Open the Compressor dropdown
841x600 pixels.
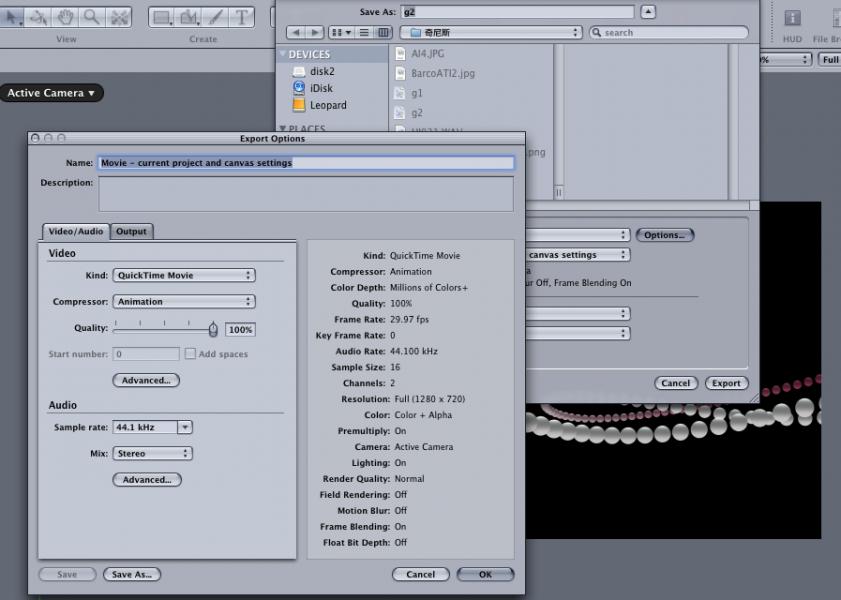point(183,301)
